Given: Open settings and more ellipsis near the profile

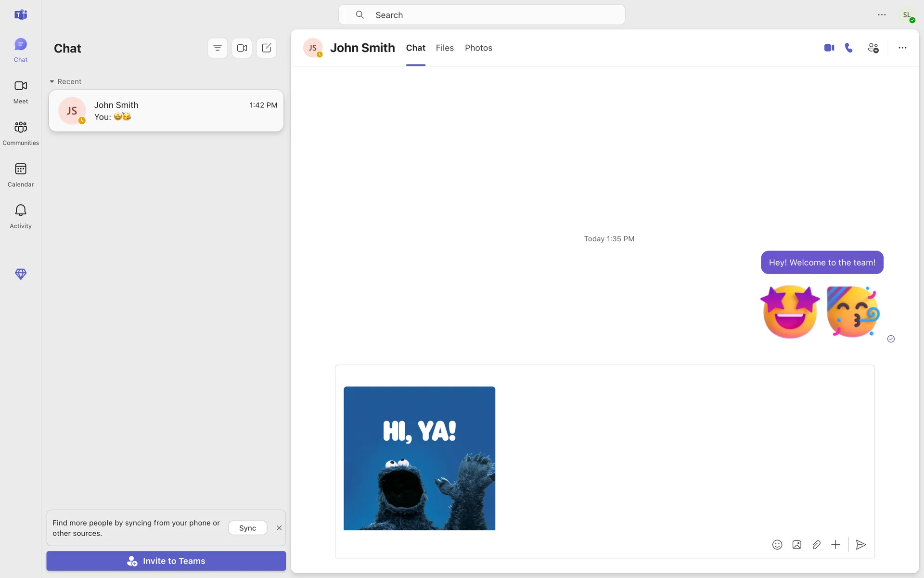Looking at the screenshot, I should [x=882, y=15].
